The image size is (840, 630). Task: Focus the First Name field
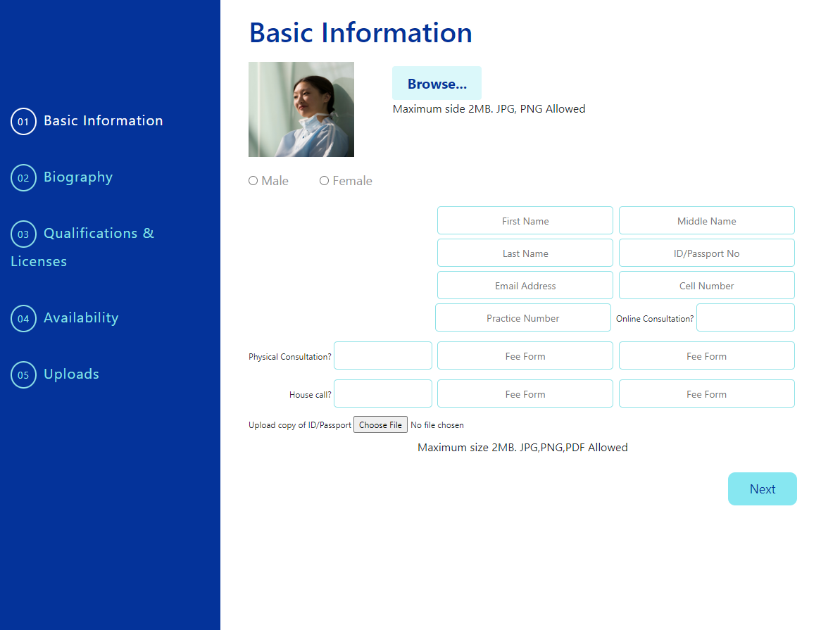coord(525,220)
